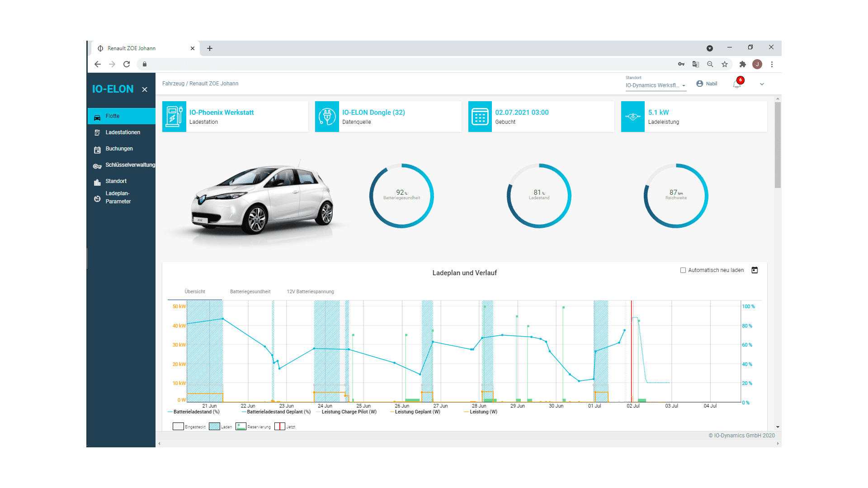Click the notification bell icon

click(737, 84)
